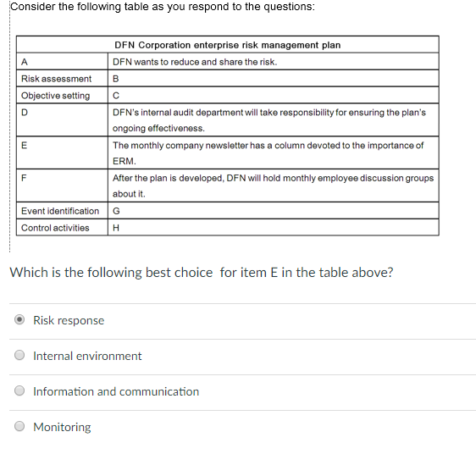This screenshot has width=476, height=454.
Task: Click the Internal environment answer label
Action: click(87, 356)
